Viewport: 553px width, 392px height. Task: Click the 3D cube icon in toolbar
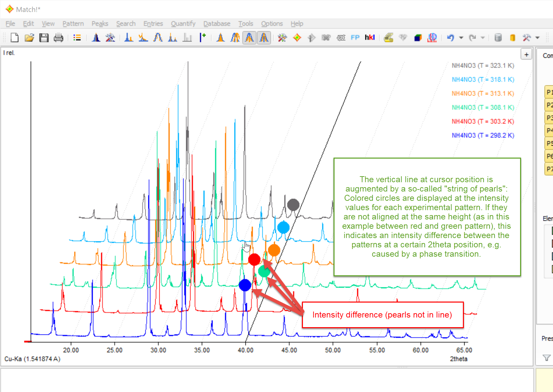click(418, 38)
